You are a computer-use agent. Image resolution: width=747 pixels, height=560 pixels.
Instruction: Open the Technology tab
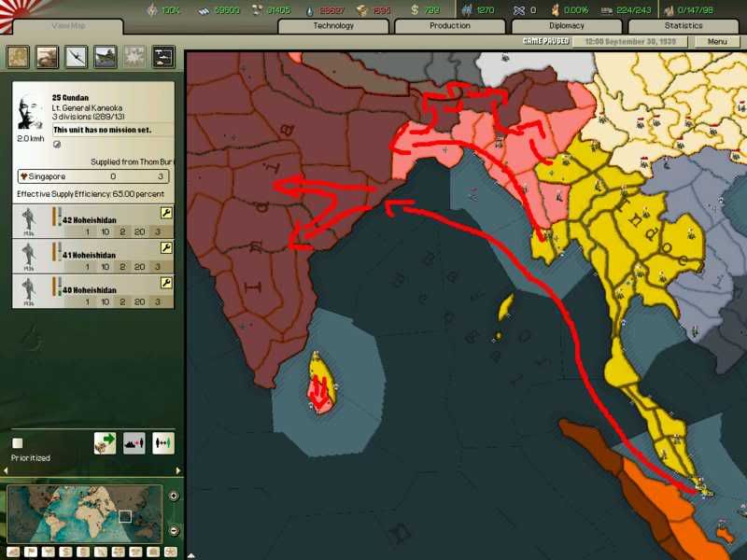[333, 26]
